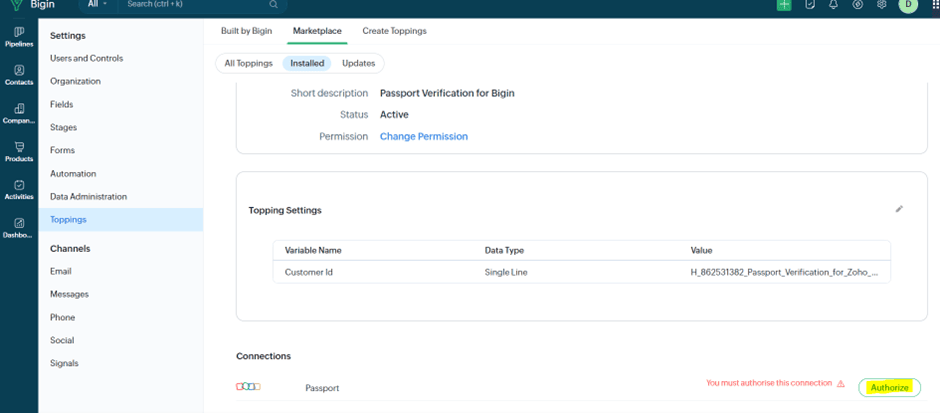Image resolution: width=940 pixels, height=413 pixels.
Task: Open the Products module in sidebar
Action: pos(19,152)
